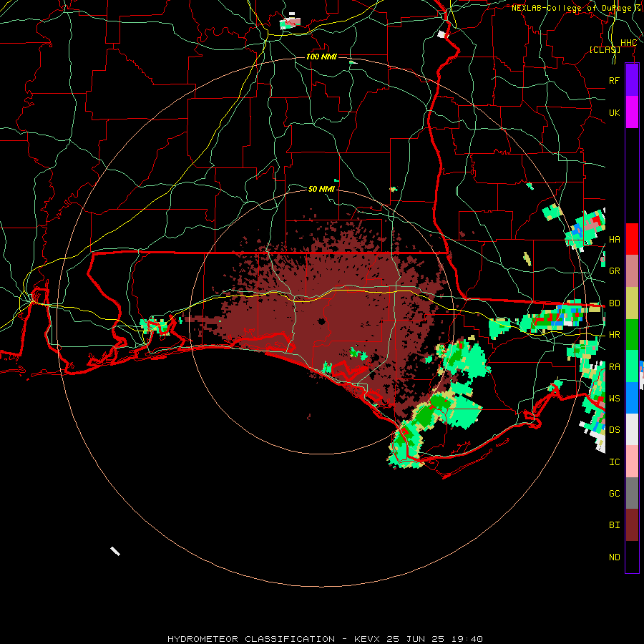This screenshot has width=644, height=644.
Task: Select the IC pink legend swatch
Action: pyautogui.click(x=632, y=462)
